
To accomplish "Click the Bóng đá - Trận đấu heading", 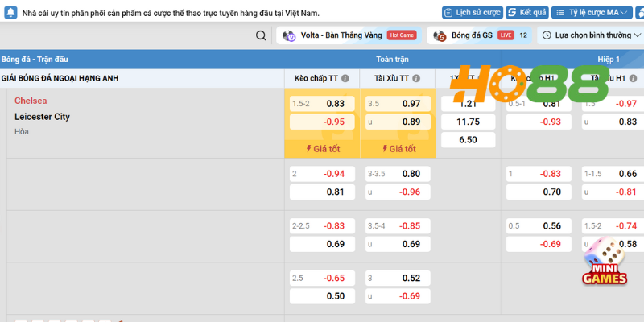I will [35, 60].
